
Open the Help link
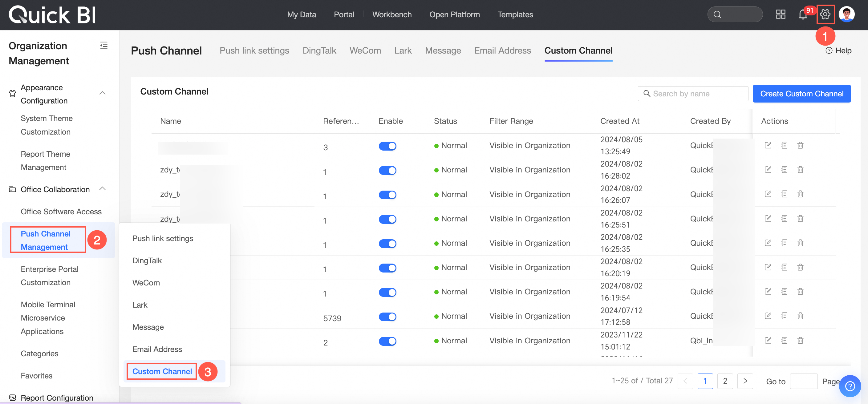839,51
